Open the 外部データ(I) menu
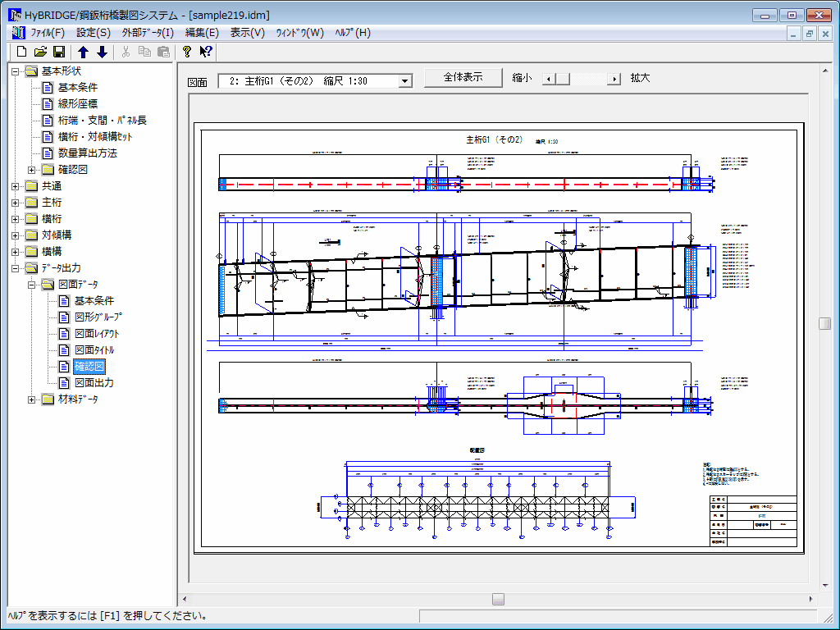 click(x=148, y=33)
